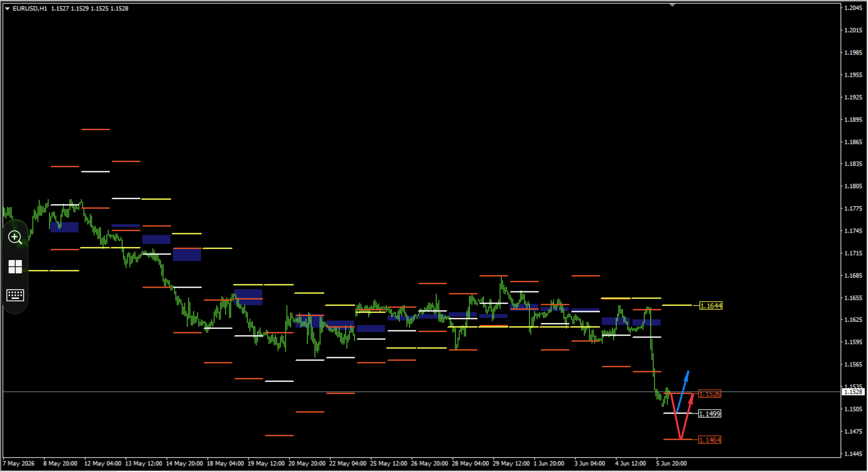
Task: Click the '28 May 04:00' time label
Action: pyautogui.click(x=471, y=463)
